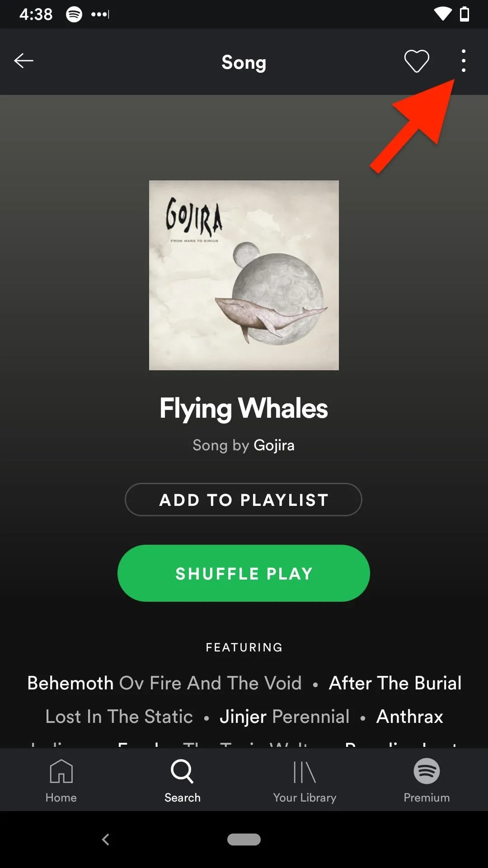Tap the Lost In The Static text
This screenshot has height=868, width=488.
point(119,717)
